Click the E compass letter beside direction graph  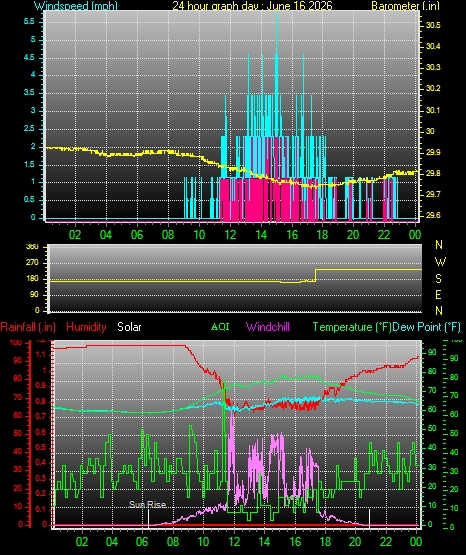(438, 294)
